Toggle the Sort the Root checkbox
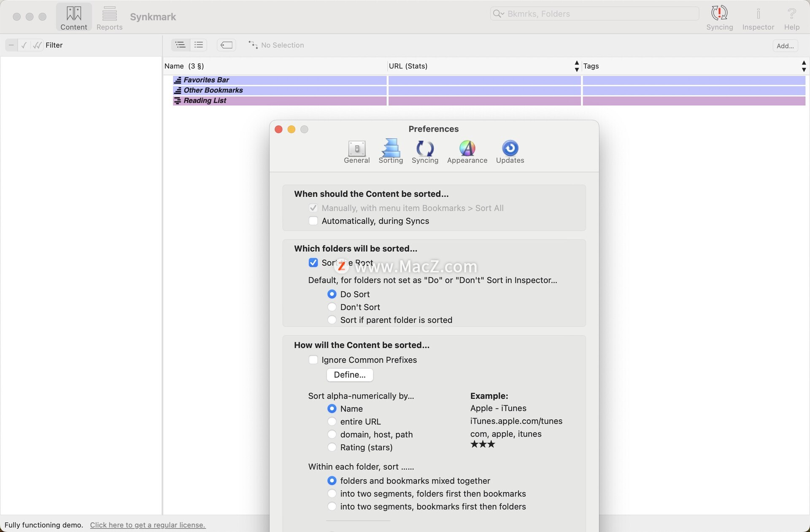Screen dimensions: 810x532 click(313, 263)
